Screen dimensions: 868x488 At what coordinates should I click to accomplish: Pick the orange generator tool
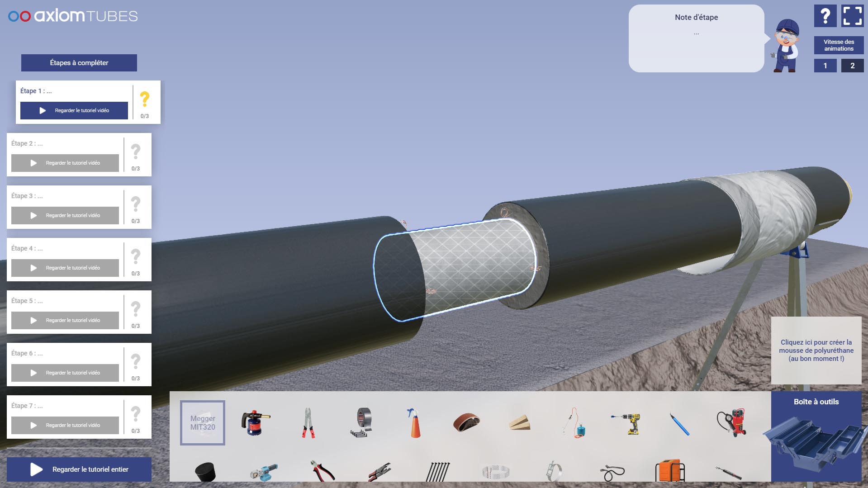(x=670, y=472)
